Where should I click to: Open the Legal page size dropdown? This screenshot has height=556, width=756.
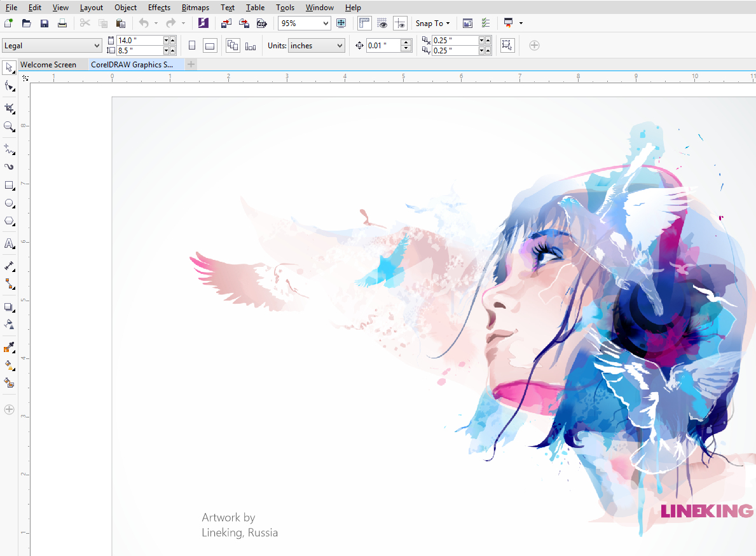97,46
